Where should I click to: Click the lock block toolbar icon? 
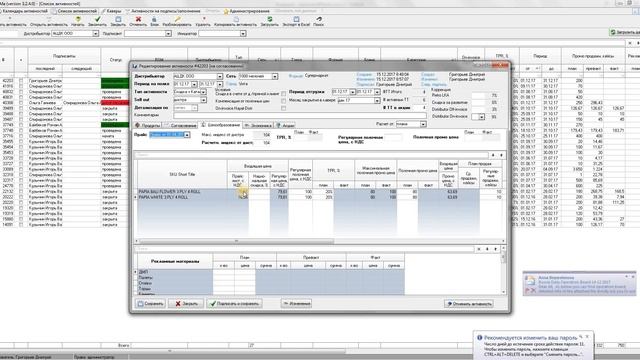154,19
